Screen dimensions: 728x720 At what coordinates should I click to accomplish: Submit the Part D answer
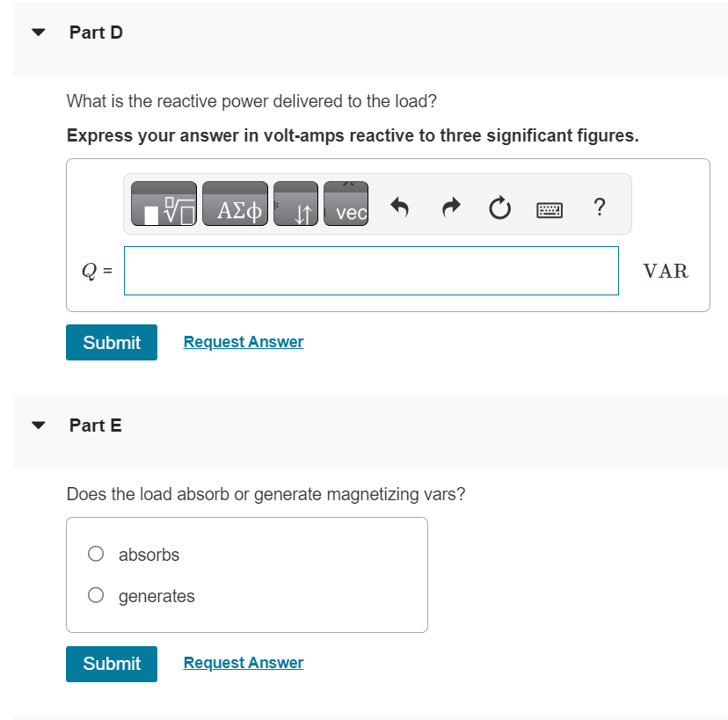pyautogui.click(x=112, y=342)
